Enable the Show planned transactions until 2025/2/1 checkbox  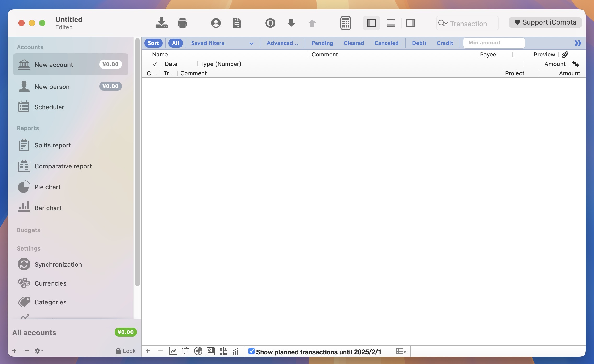[x=252, y=351]
